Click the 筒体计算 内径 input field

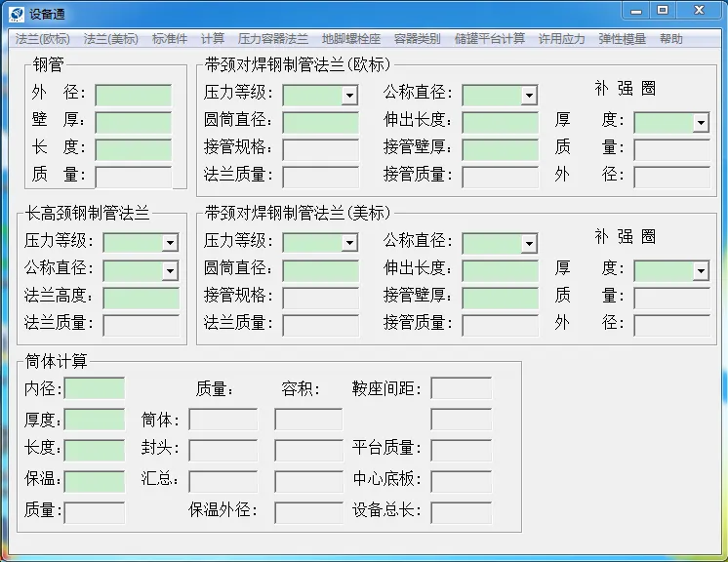(x=95, y=389)
